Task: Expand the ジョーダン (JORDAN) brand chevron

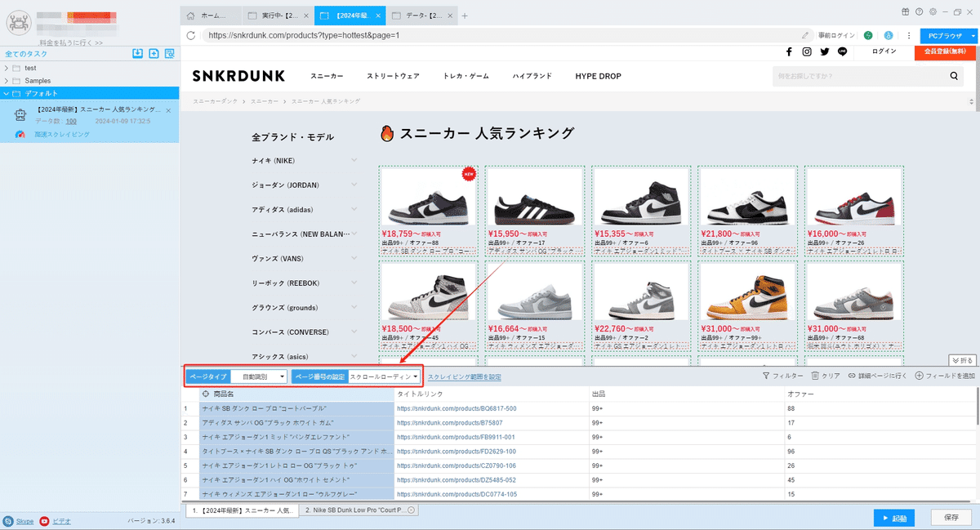Action: click(x=354, y=185)
